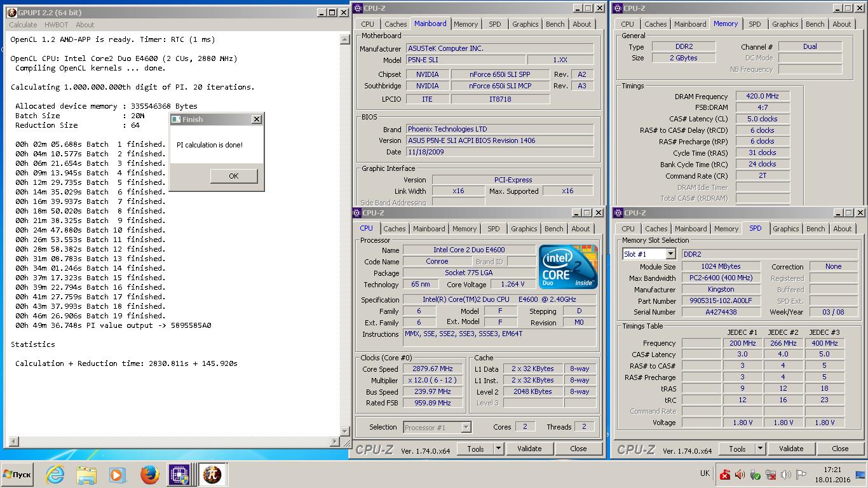Open Bench tab in Mainboard CPU-Z window
Viewport: 868px width, 488px height.
[x=555, y=24]
